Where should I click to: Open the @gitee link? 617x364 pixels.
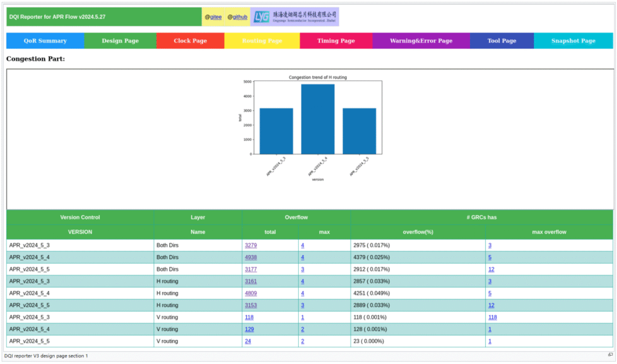coord(213,17)
